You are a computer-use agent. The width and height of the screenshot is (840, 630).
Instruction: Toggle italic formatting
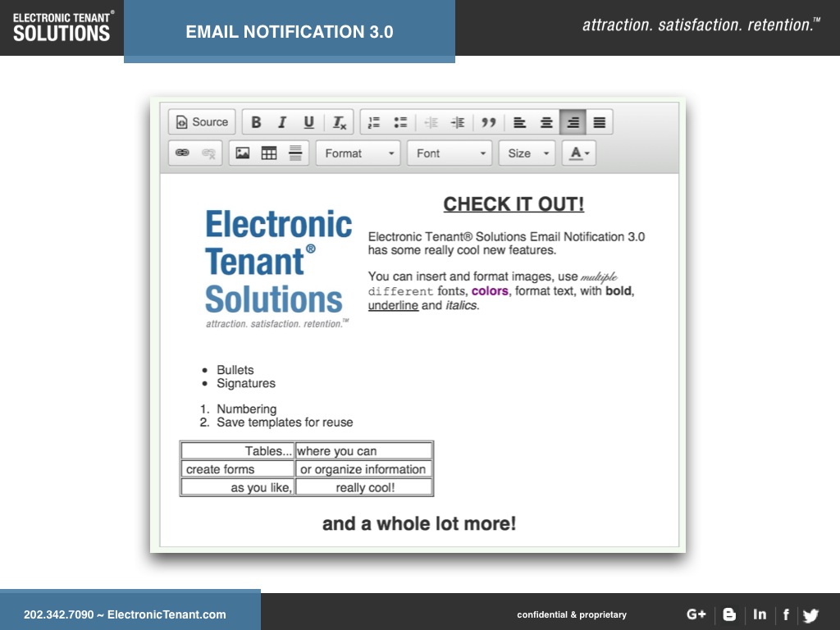pos(282,122)
